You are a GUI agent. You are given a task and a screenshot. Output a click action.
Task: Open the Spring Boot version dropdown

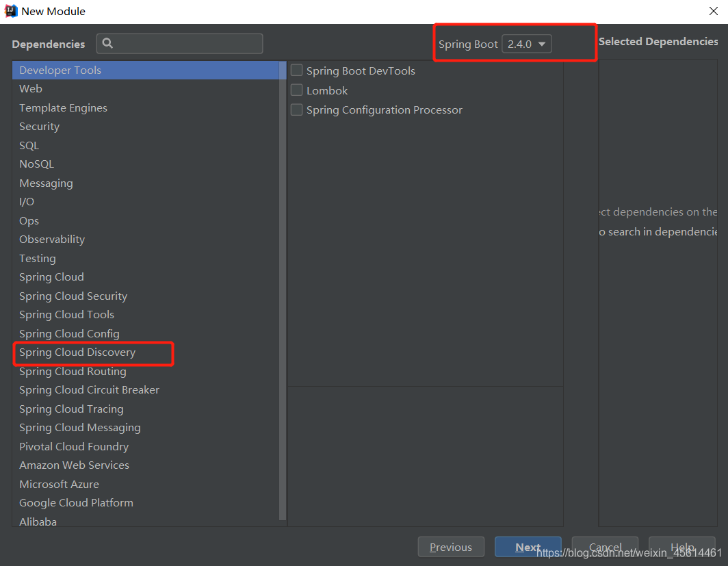(527, 44)
